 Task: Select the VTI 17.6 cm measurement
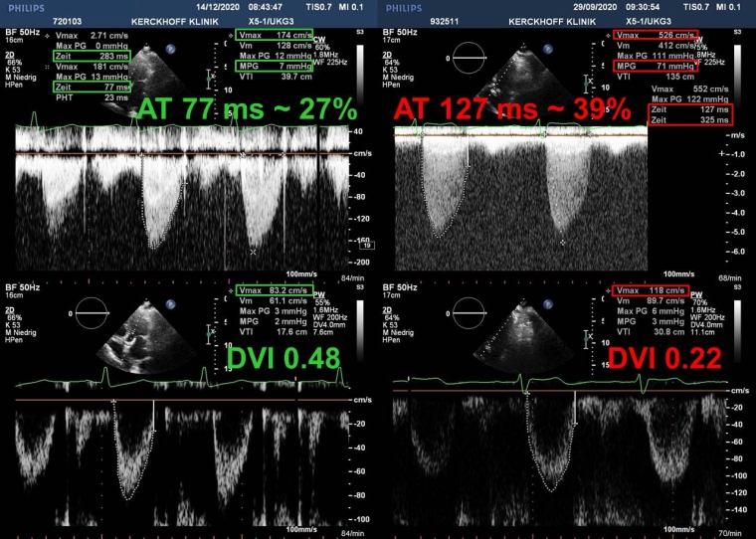click(x=274, y=332)
